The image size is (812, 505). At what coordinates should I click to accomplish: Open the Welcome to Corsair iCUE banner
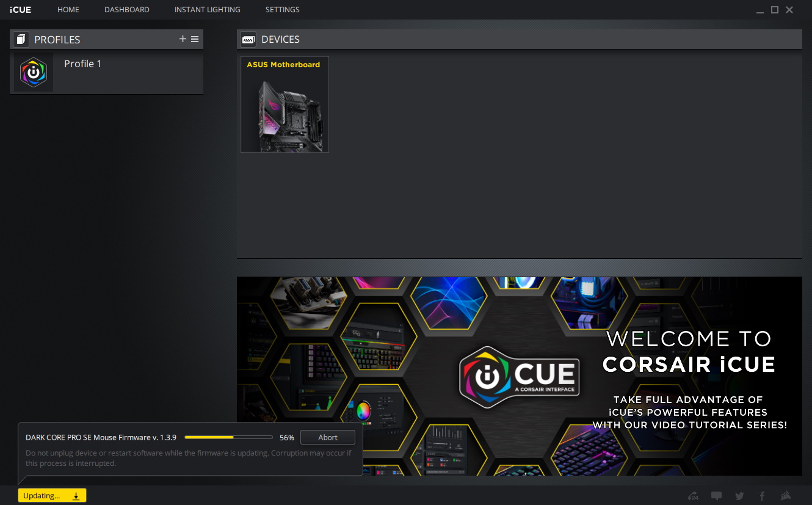[x=519, y=376]
